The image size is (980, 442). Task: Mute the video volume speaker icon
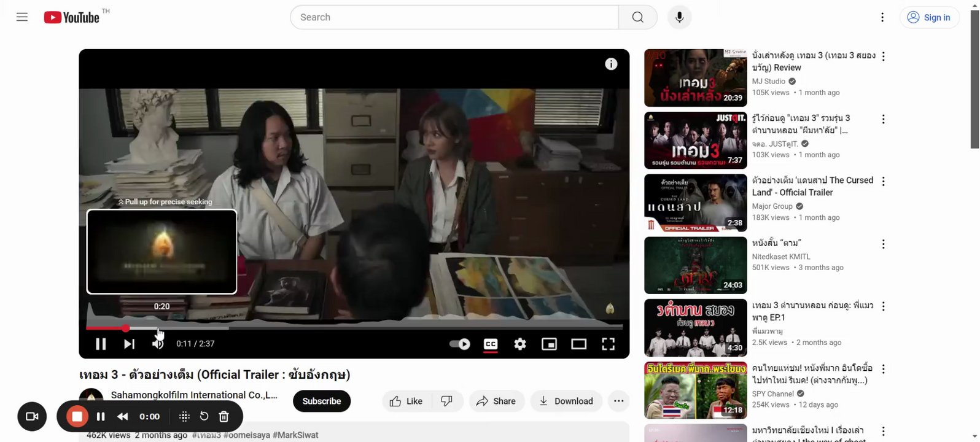(157, 344)
